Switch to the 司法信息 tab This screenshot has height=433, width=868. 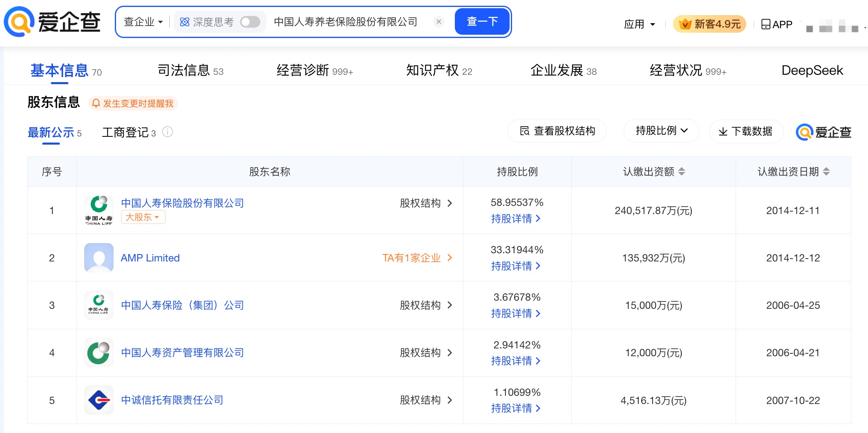click(x=190, y=71)
